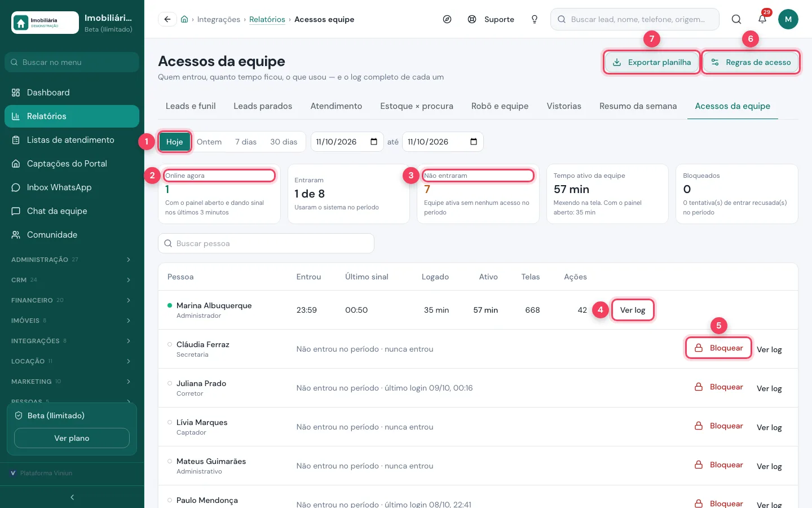
Task: Click Ver plano button
Action: pyautogui.click(x=72, y=438)
